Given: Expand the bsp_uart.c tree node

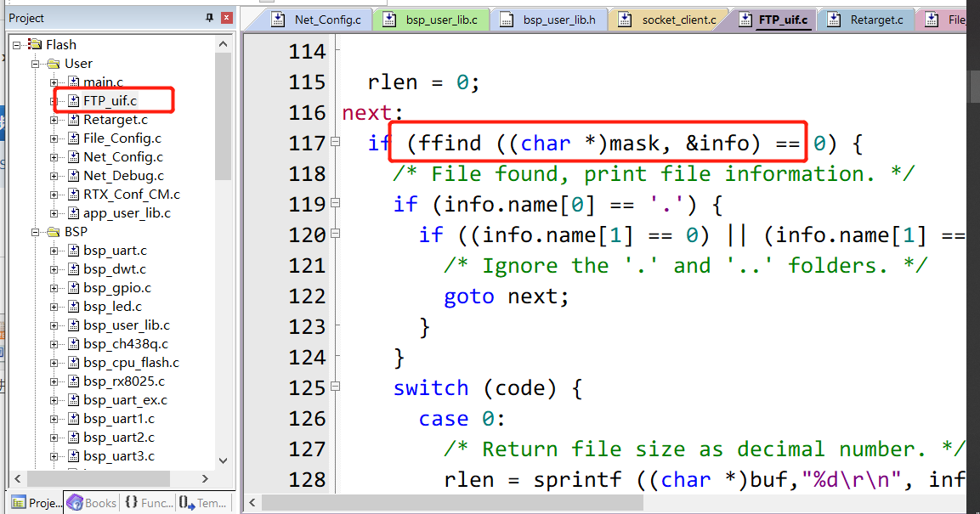Looking at the screenshot, I should [54, 251].
